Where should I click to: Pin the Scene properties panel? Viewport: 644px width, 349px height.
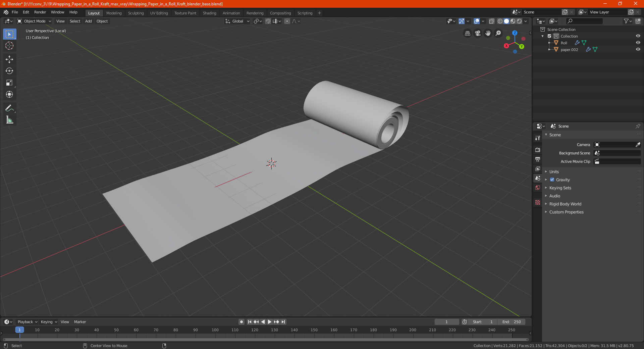click(638, 126)
